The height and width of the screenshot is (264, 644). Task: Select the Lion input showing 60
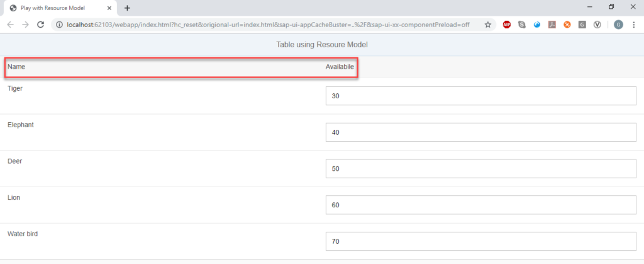481,205
